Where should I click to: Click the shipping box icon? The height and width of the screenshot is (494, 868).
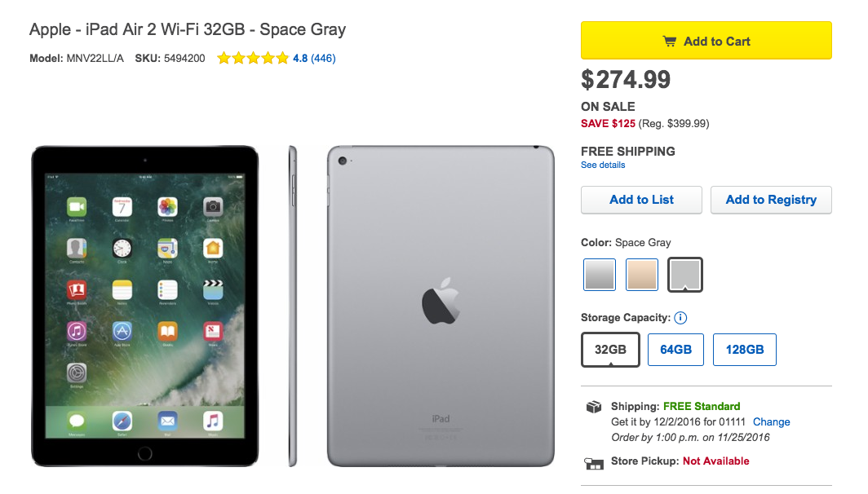point(594,407)
